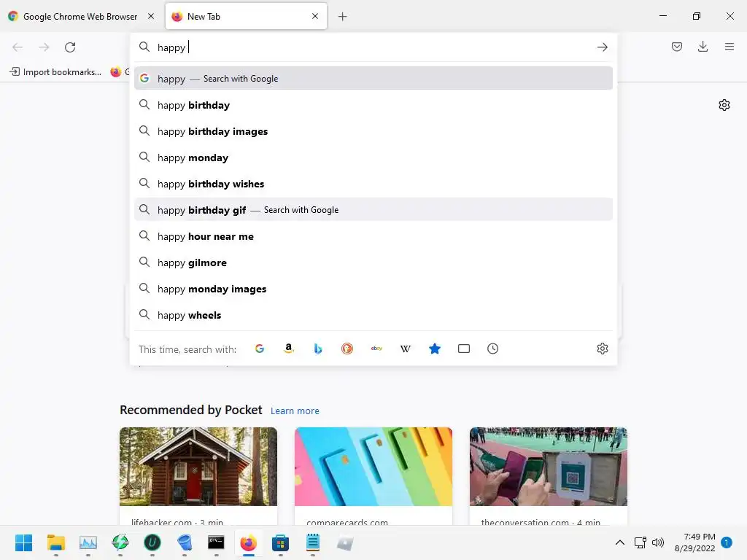Choose the 'happy birthday' suggestion
This screenshot has width=747, height=560.
(x=373, y=105)
